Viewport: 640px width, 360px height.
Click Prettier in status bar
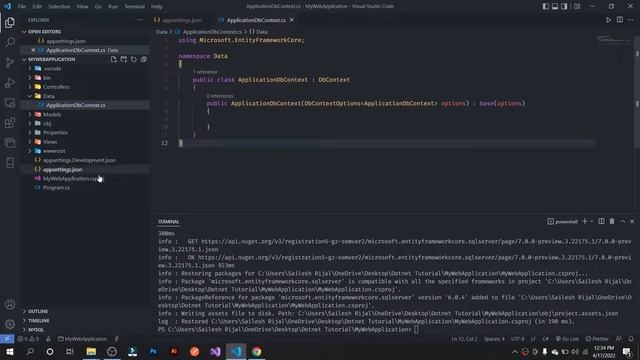pyautogui.click(x=597, y=339)
